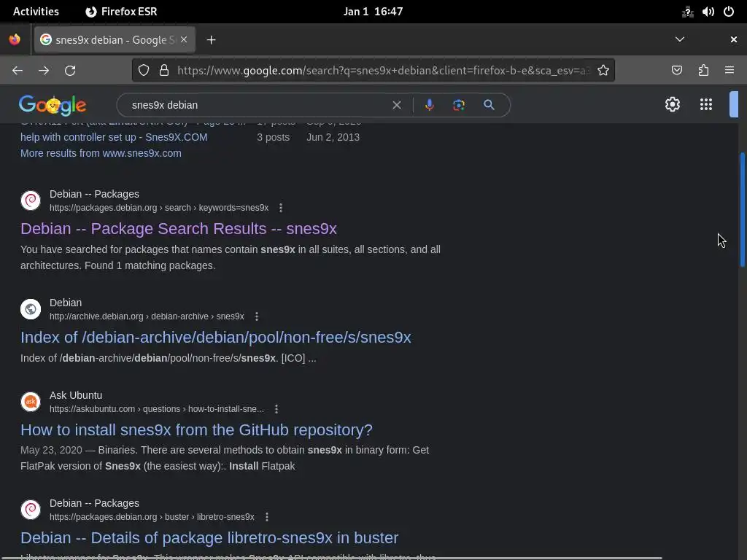Start search by voice
This screenshot has width=747, height=560.
pos(429,105)
